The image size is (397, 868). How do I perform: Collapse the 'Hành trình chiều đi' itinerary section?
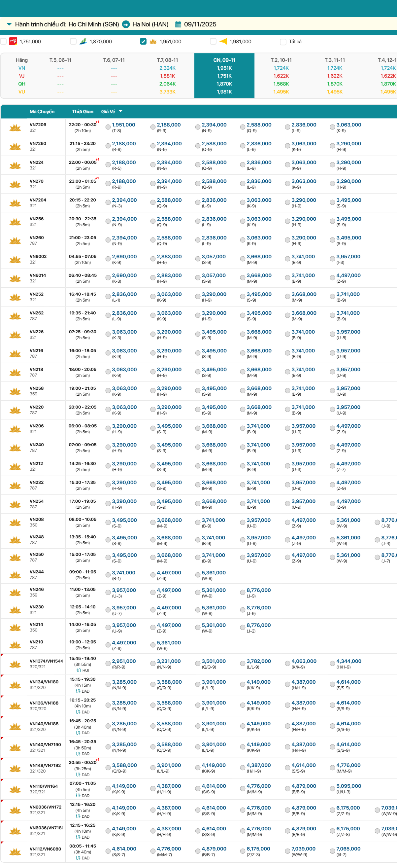click(9, 24)
